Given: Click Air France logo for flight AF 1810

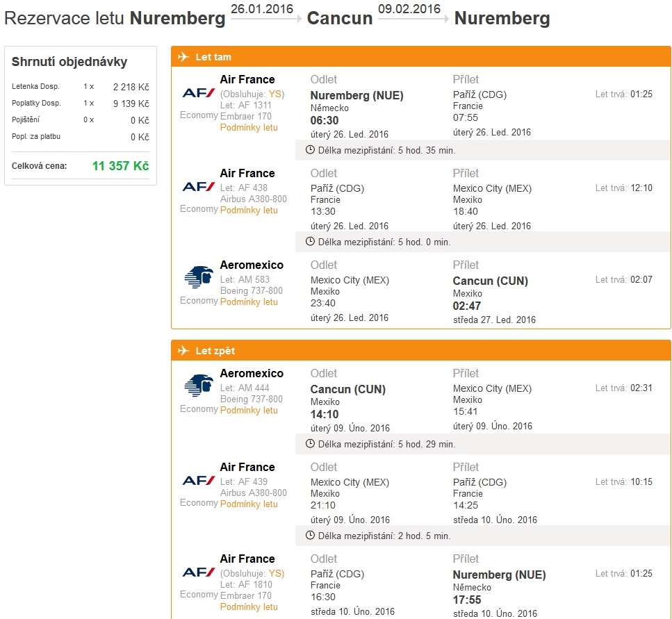Looking at the screenshot, I should (x=199, y=572).
